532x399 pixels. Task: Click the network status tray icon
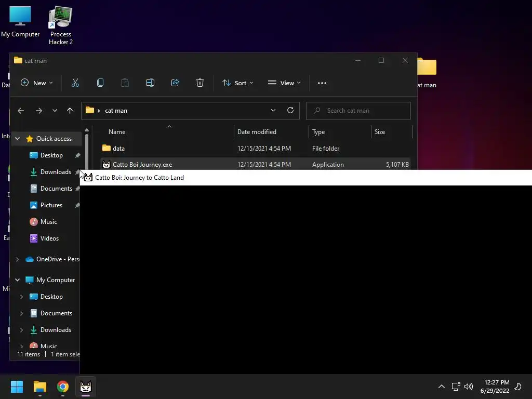pos(456,387)
